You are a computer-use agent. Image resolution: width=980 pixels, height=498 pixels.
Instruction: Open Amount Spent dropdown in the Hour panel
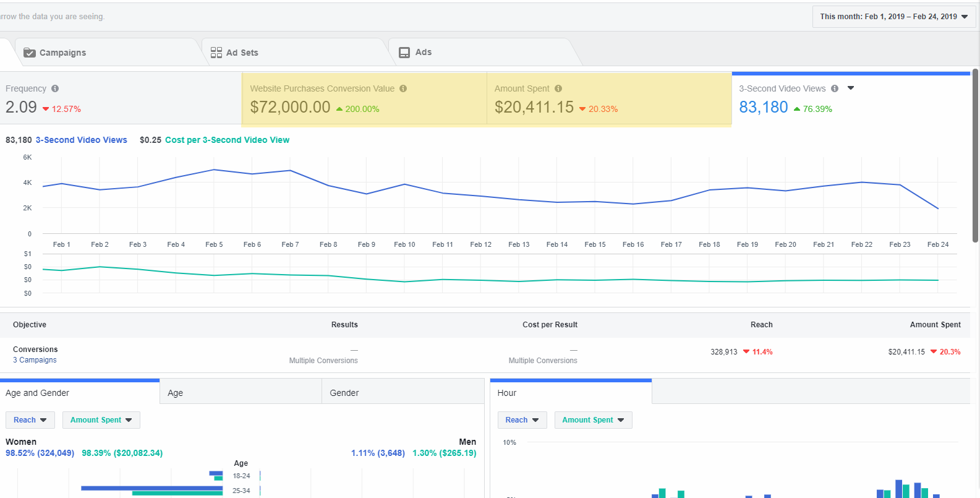point(593,420)
